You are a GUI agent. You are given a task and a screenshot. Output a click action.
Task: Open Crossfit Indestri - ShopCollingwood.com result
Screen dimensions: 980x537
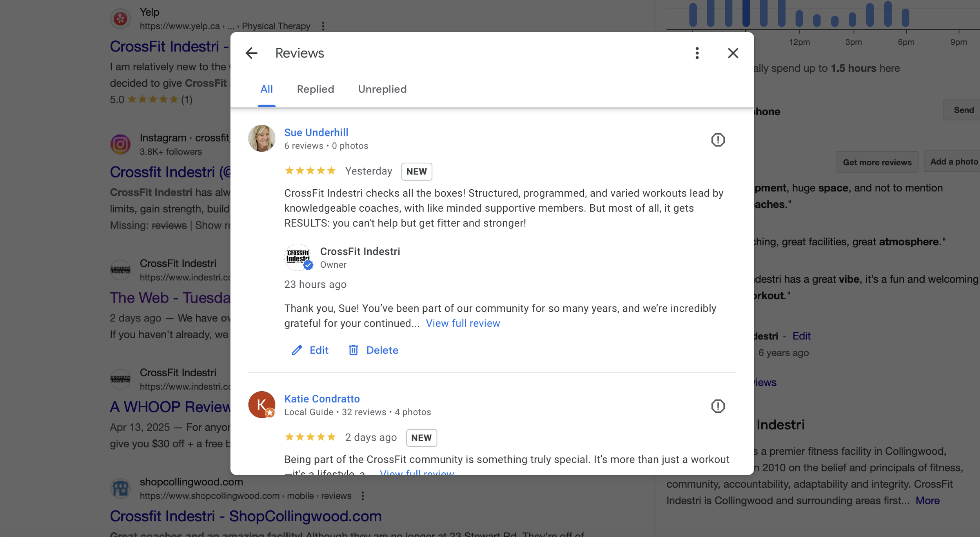[245, 516]
